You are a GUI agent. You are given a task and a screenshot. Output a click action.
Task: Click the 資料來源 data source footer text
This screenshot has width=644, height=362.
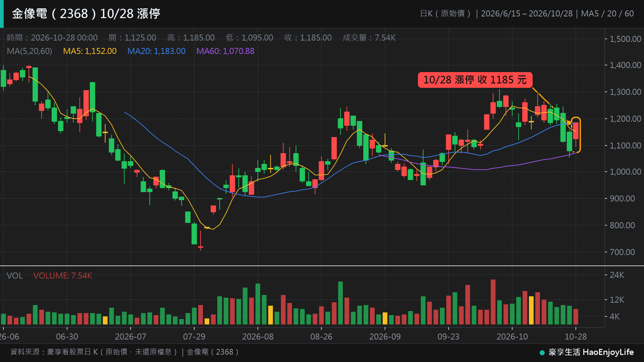click(x=124, y=352)
